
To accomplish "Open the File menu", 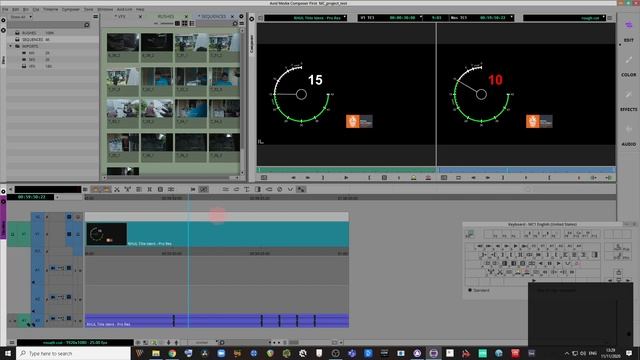I will pyautogui.click(x=5, y=9).
